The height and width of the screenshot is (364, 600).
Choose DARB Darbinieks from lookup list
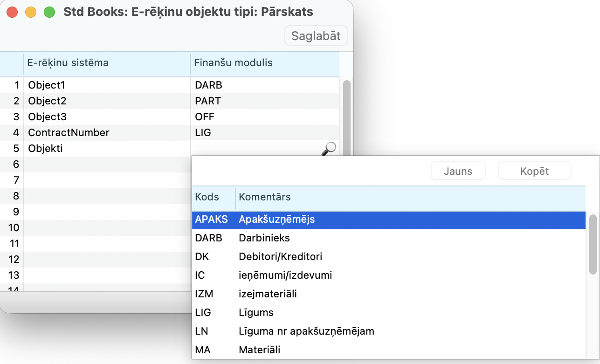click(x=388, y=238)
